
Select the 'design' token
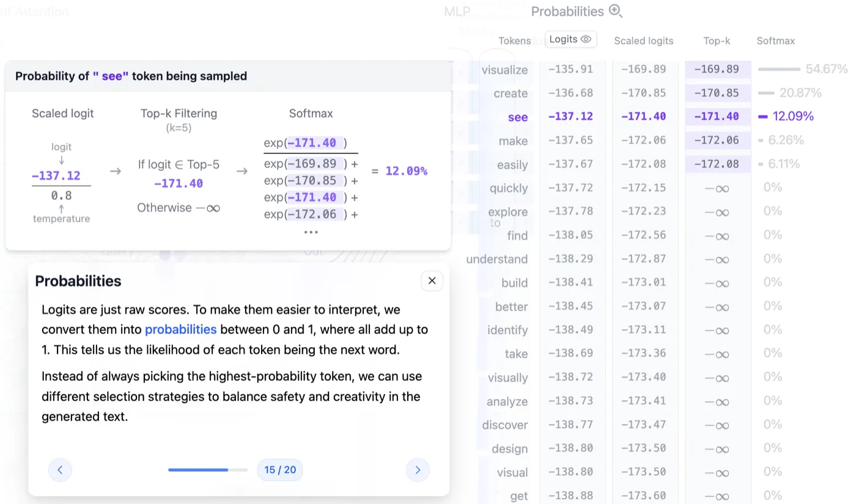pos(510,448)
